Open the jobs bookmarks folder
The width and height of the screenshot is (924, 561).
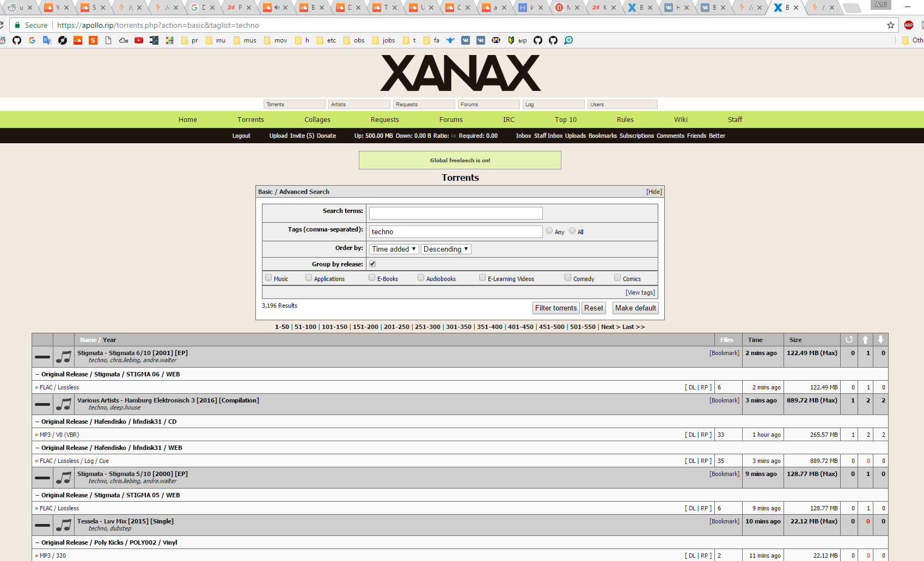(383, 40)
